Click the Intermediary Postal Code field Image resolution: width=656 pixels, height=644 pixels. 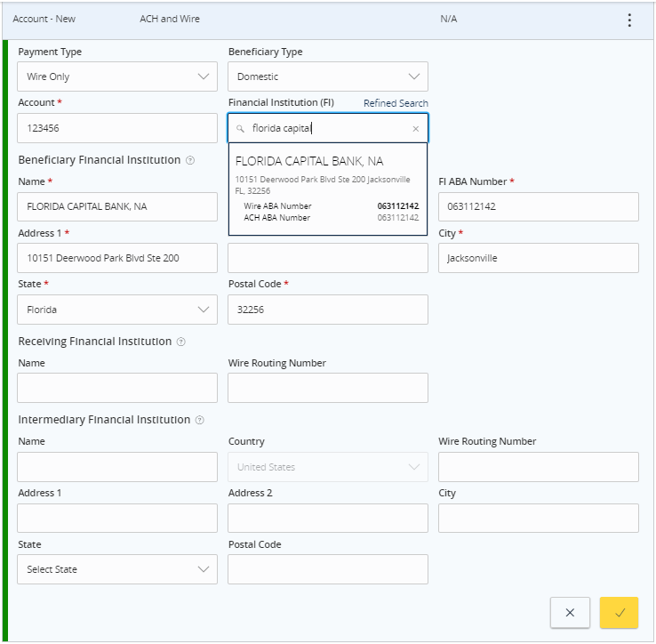coord(328,569)
